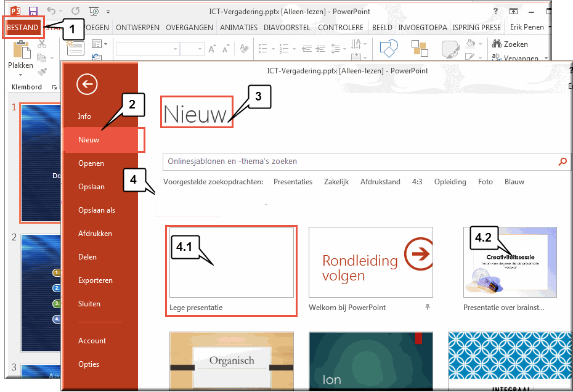Open the Customize Quick Access Toolbar arrow

coord(108,12)
